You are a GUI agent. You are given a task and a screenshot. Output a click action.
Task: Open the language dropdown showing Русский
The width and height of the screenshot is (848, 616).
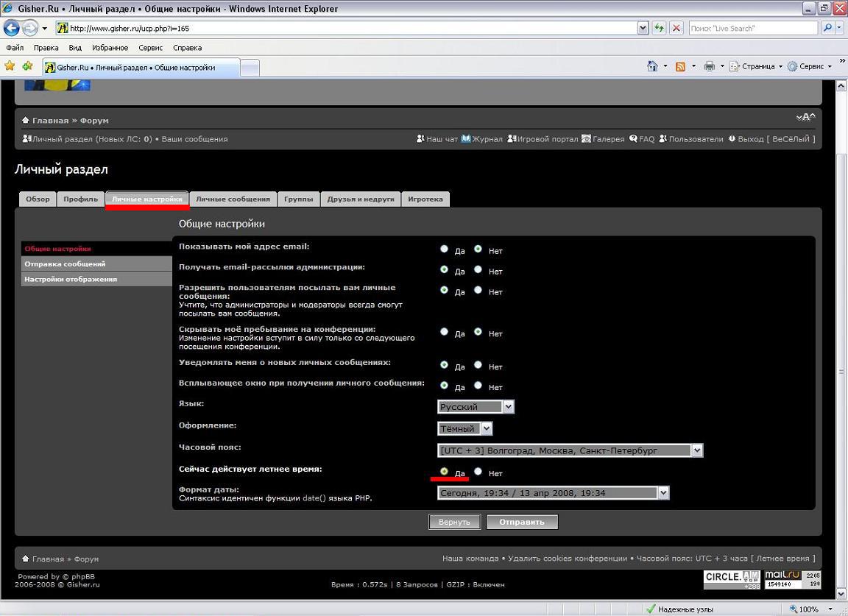pos(476,407)
